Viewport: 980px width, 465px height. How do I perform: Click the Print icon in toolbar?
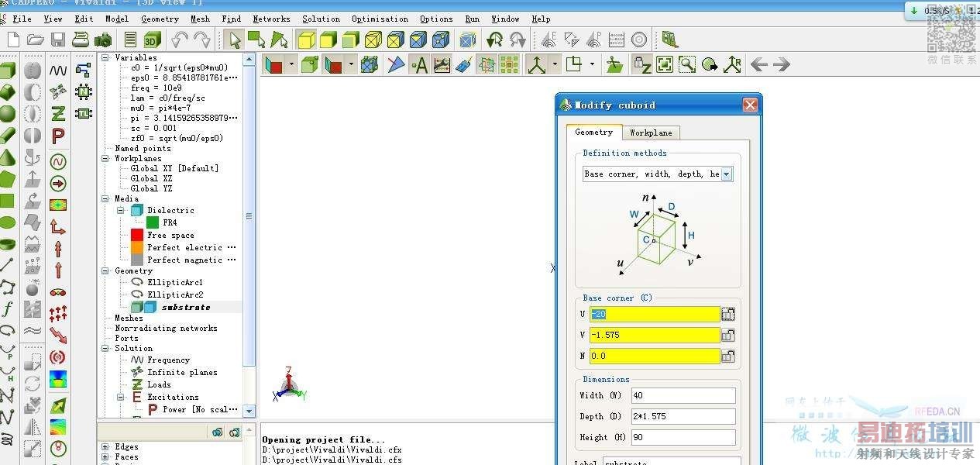click(80, 40)
